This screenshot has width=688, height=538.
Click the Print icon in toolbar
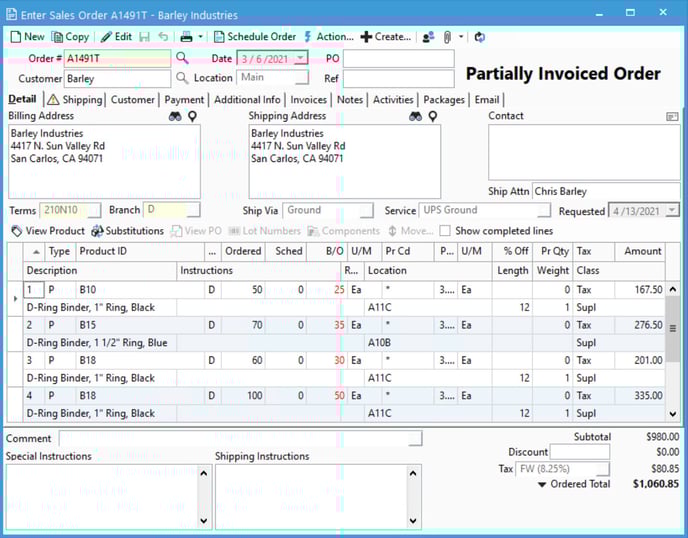tap(186, 37)
